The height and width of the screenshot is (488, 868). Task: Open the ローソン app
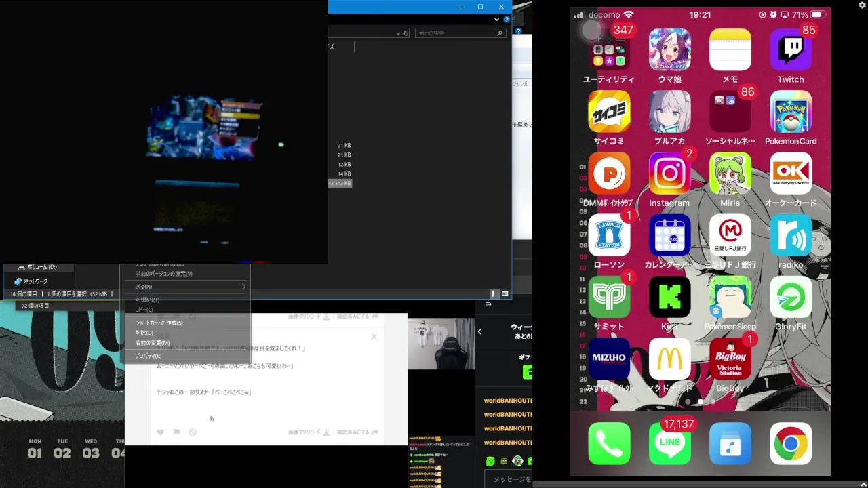[x=609, y=236]
